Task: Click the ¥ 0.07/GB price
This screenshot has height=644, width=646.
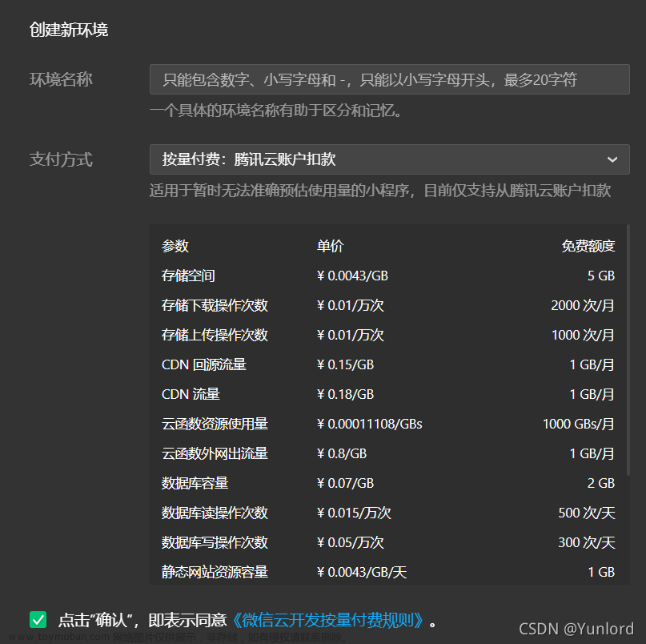Action: tap(345, 484)
